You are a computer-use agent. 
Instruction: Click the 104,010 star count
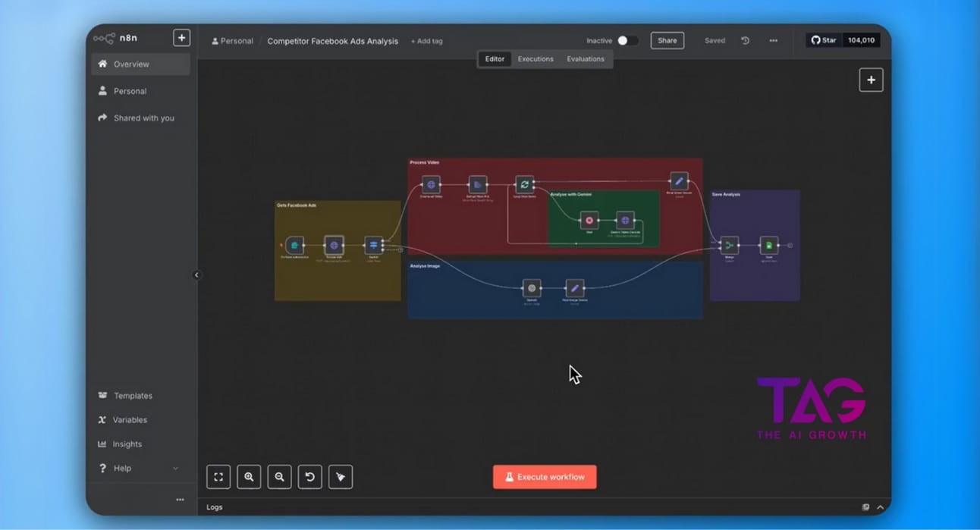tap(862, 40)
